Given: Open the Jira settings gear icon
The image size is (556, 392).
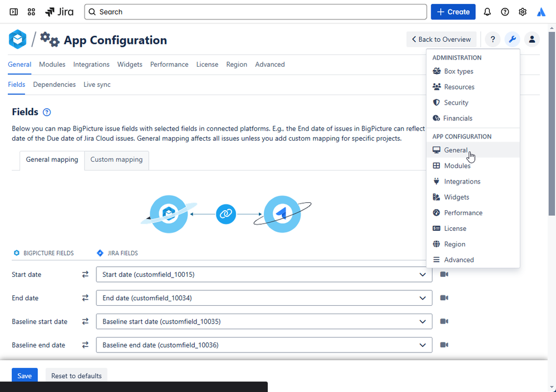Looking at the screenshot, I should point(522,12).
